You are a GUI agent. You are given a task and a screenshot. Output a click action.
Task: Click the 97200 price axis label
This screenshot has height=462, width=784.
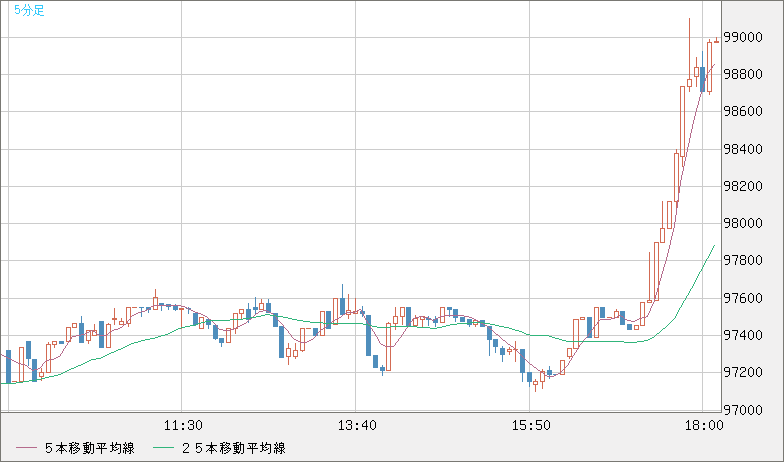pos(743,373)
